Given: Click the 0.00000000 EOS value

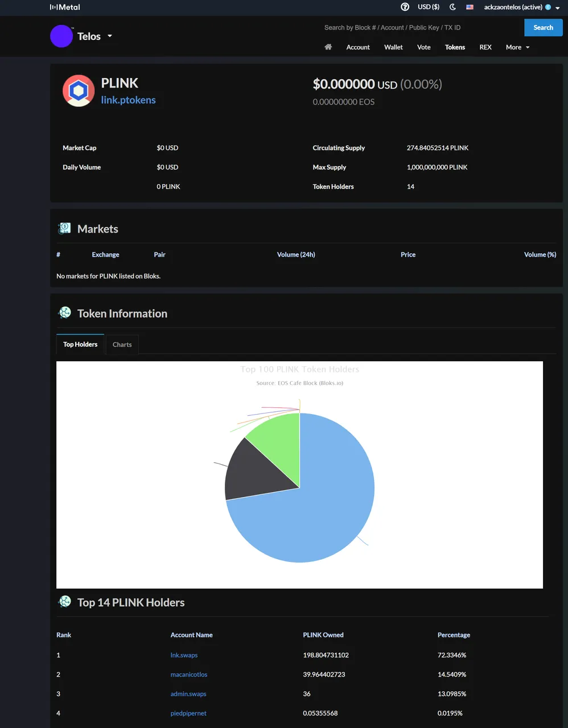Looking at the screenshot, I should click(344, 102).
